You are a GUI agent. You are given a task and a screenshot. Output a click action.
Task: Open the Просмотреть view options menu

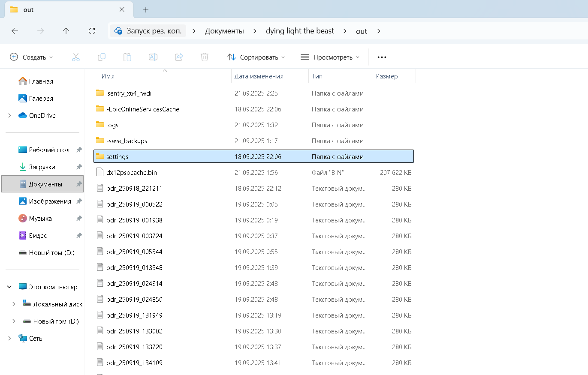(330, 57)
